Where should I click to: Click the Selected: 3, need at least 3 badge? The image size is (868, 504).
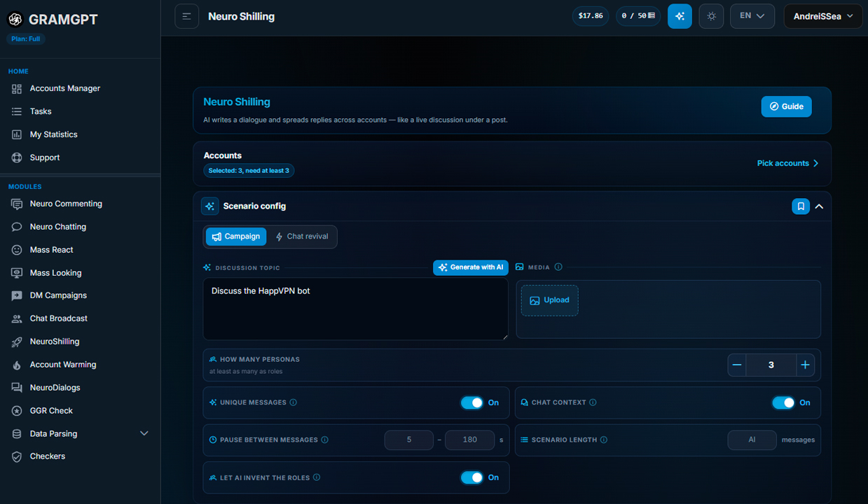coord(249,171)
